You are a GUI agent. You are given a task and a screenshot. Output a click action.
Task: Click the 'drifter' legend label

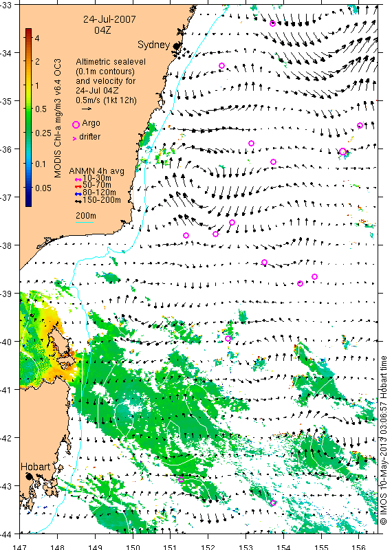(x=89, y=137)
